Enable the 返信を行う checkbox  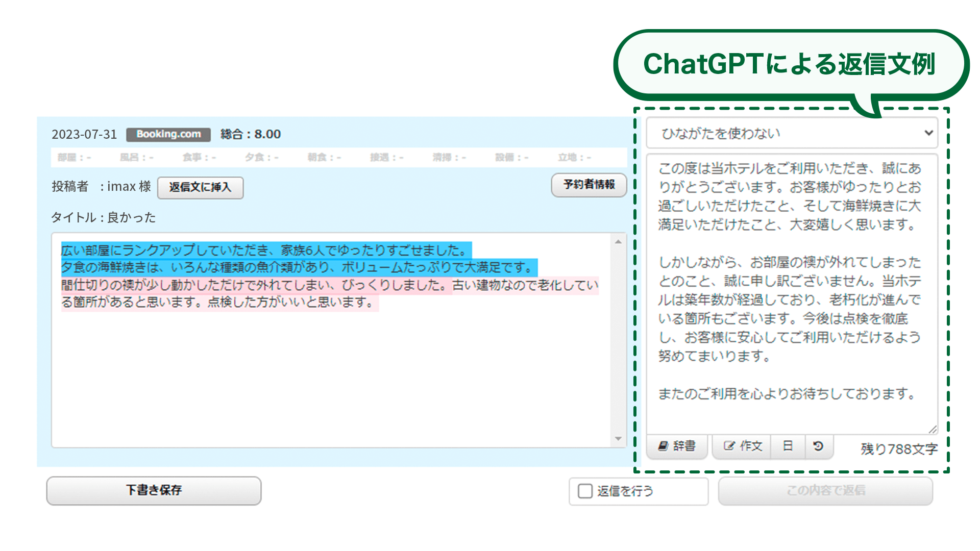[x=585, y=491]
